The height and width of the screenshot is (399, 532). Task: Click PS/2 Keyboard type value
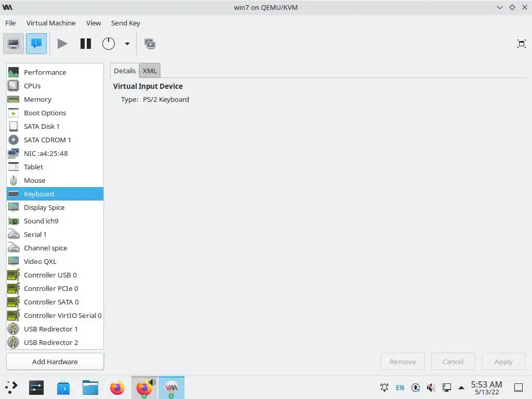coord(166,99)
